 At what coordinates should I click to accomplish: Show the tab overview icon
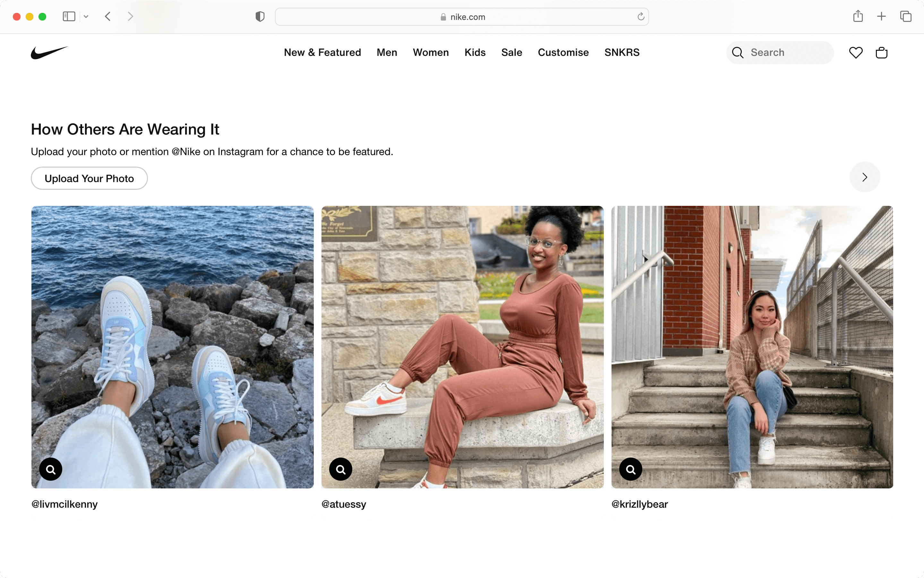pos(906,16)
